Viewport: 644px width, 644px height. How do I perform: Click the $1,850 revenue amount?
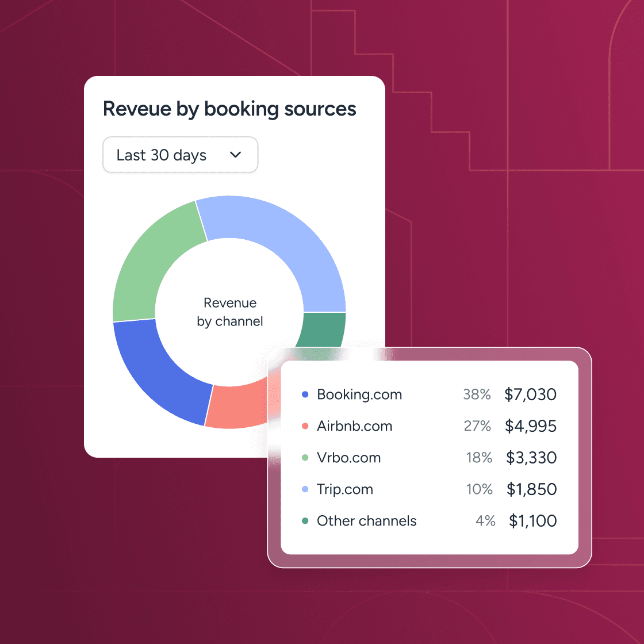(x=531, y=489)
